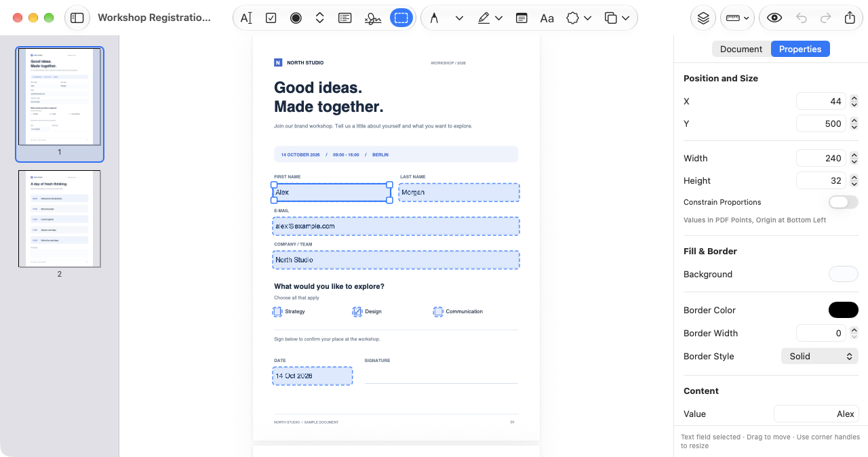Check the Communication checkbox in form
This screenshot has height=457, width=868.
(x=438, y=312)
